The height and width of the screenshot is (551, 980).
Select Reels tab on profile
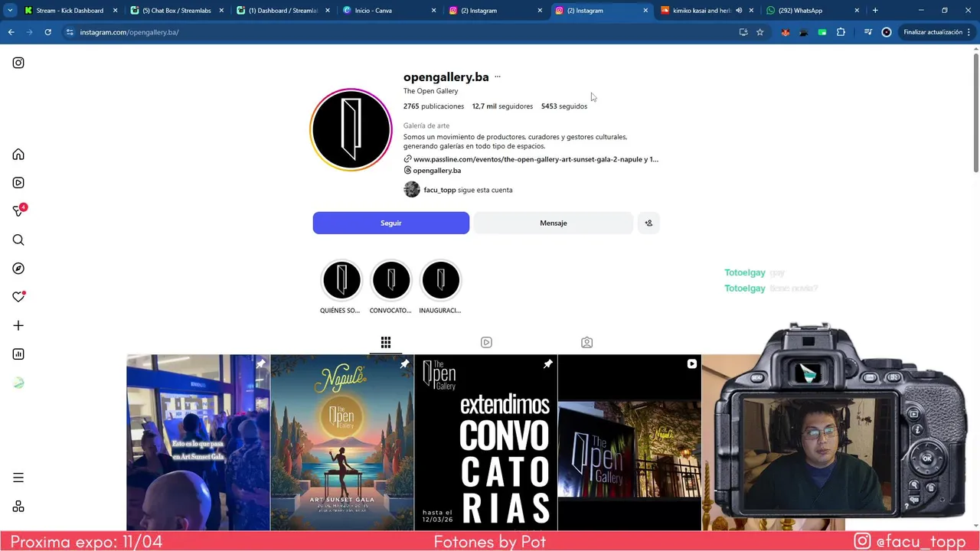tap(486, 342)
